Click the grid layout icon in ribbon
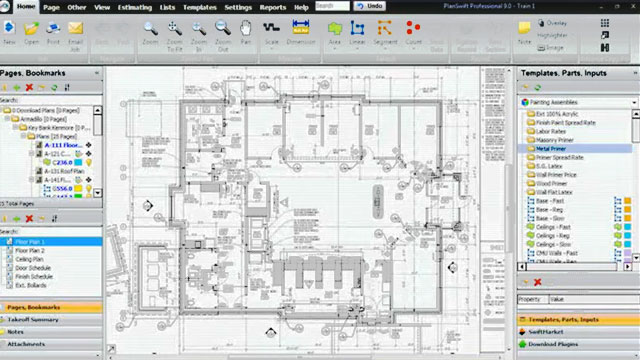Screen dimensions: 640x360 coord(605,23)
